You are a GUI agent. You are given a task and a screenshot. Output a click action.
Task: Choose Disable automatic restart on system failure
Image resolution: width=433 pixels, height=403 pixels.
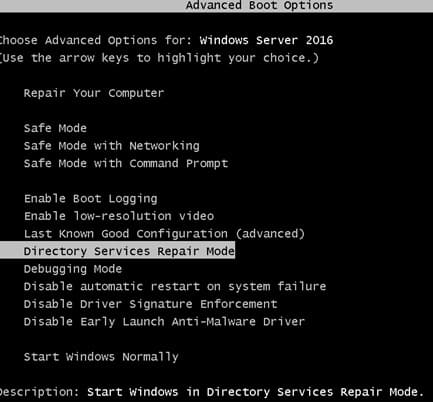tap(175, 286)
